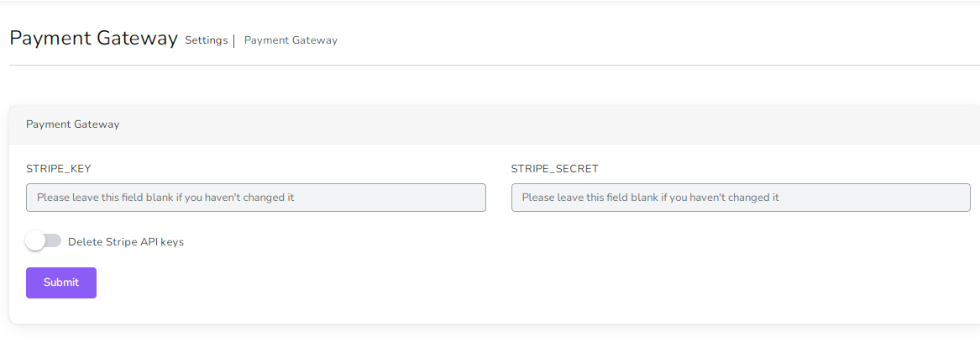Screen dimensions: 980x343
Task: Click the Payment Gateway card header title
Action: (x=73, y=124)
